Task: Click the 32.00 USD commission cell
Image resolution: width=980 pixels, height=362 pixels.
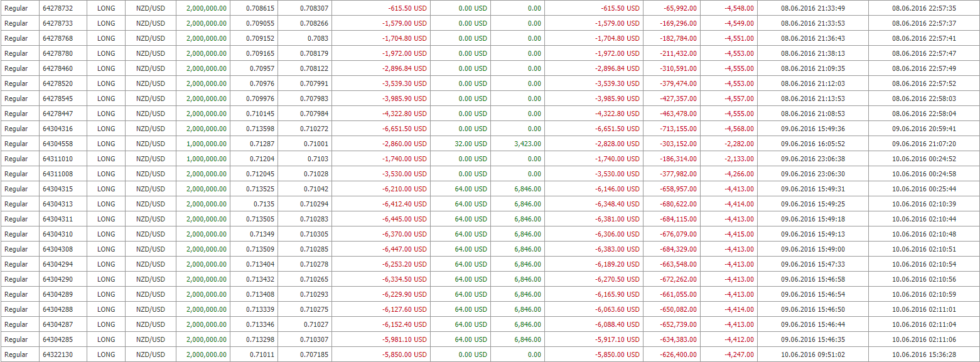Action: click(470, 144)
